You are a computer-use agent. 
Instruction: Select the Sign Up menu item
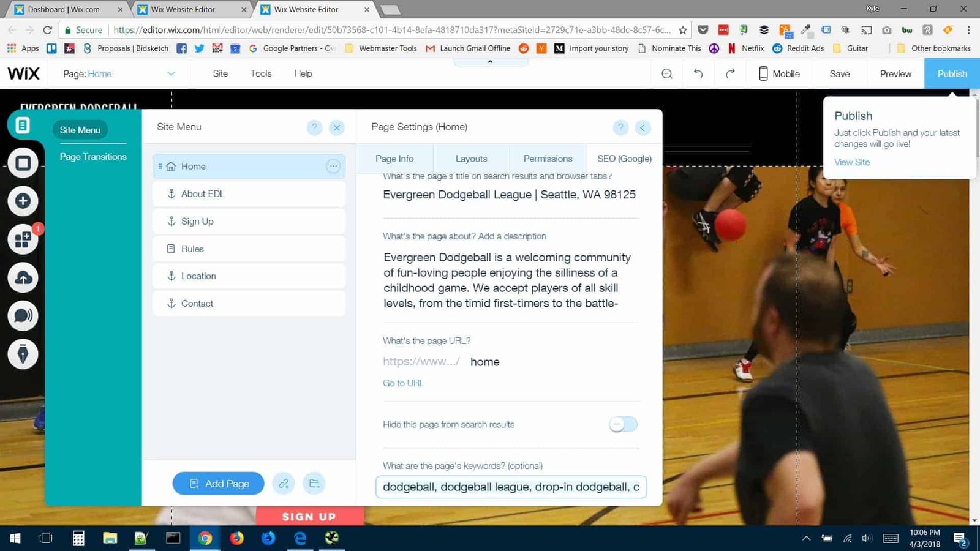pos(249,221)
